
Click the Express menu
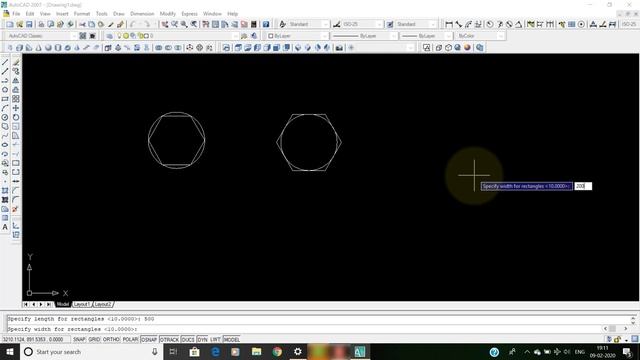(189, 14)
